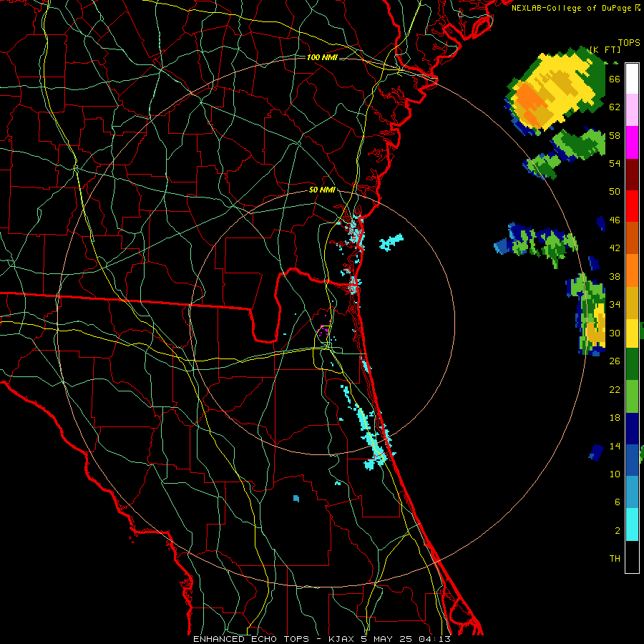Click the legend value 38
This screenshot has height=644, width=644.
click(x=615, y=276)
